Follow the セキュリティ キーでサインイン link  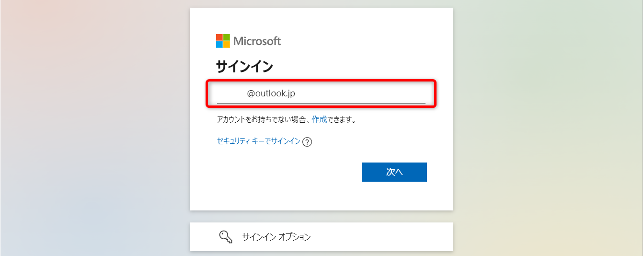259,141
